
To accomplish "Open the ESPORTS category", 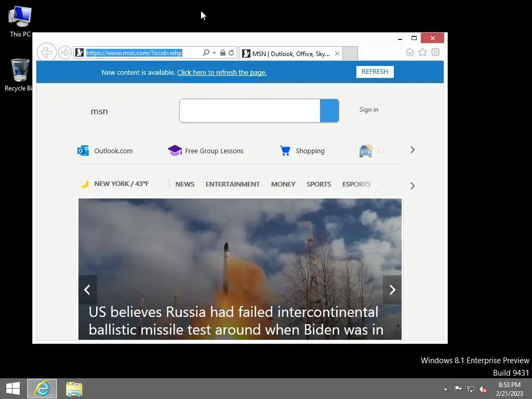I will (356, 184).
